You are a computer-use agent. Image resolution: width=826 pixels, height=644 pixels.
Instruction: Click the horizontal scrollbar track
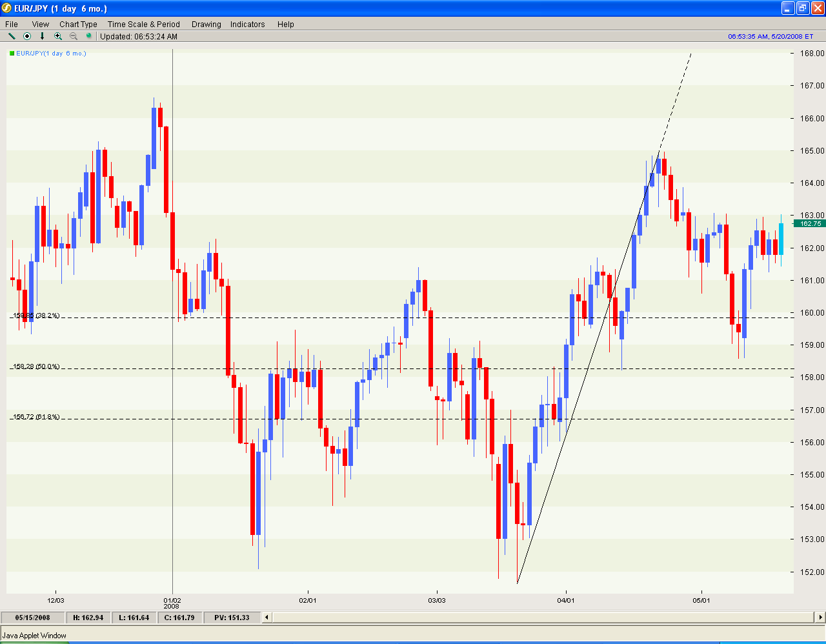[543, 618]
